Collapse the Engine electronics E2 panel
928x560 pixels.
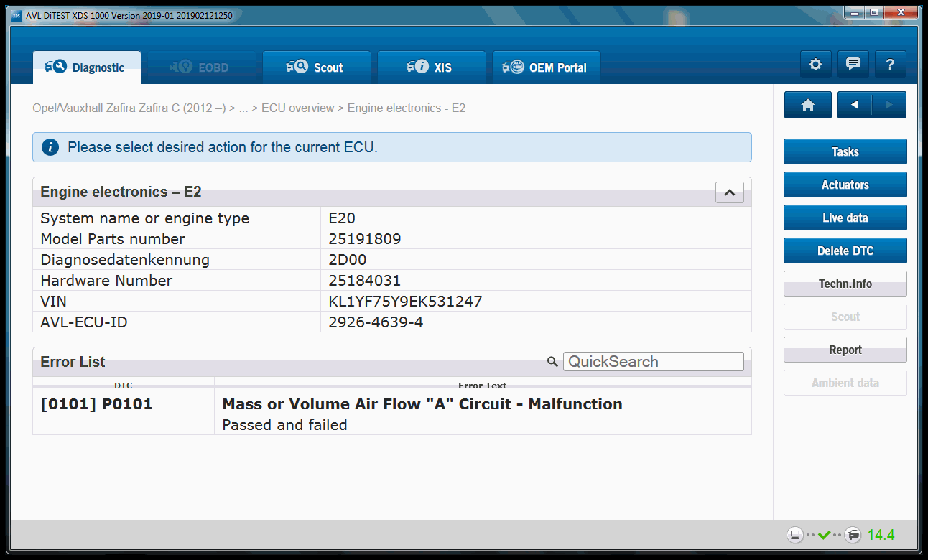pos(729,192)
